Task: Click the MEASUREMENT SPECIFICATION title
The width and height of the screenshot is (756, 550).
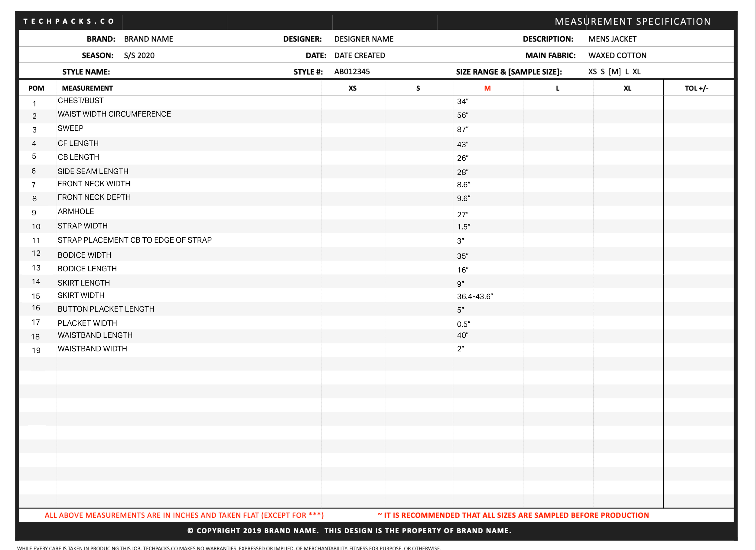Action: click(632, 21)
